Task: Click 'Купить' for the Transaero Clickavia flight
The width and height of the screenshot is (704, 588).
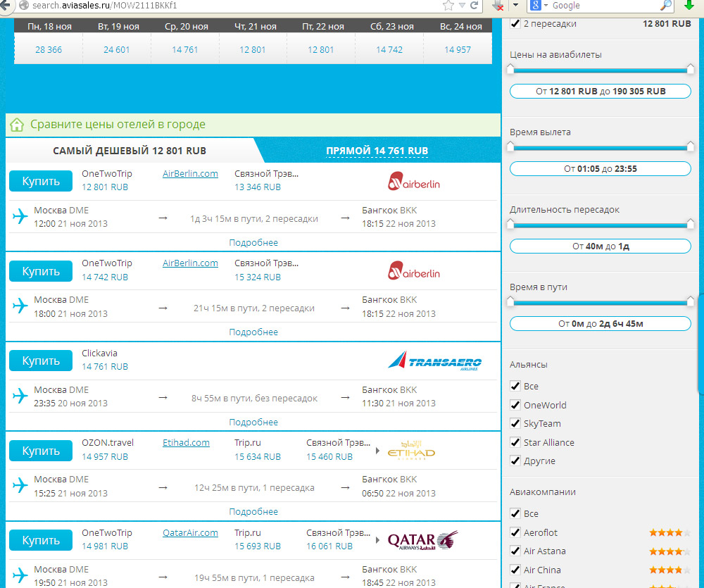Action: click(41, 361)
